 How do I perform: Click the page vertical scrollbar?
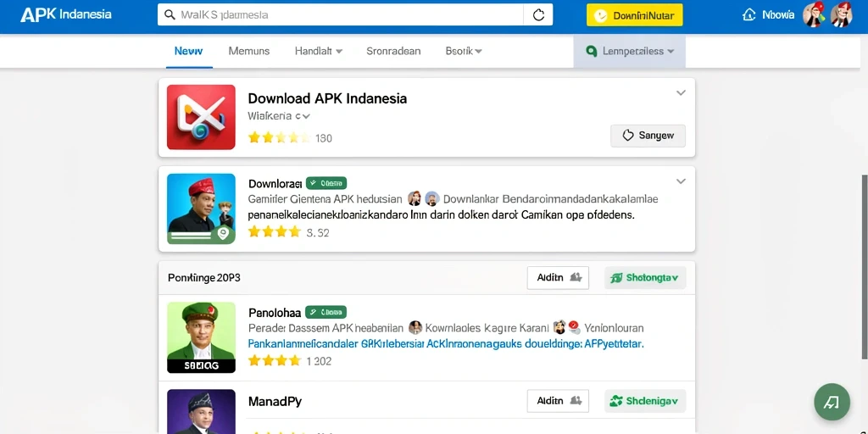[865, 265]
